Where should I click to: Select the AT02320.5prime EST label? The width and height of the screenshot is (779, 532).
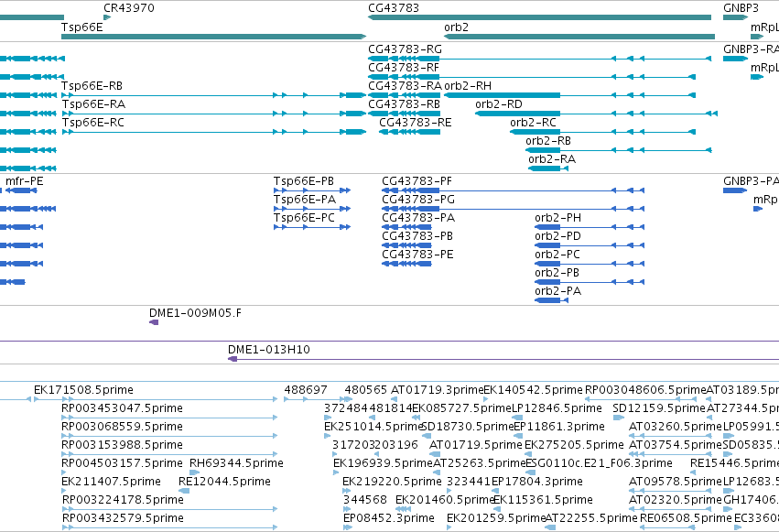(x=676, y=501)
